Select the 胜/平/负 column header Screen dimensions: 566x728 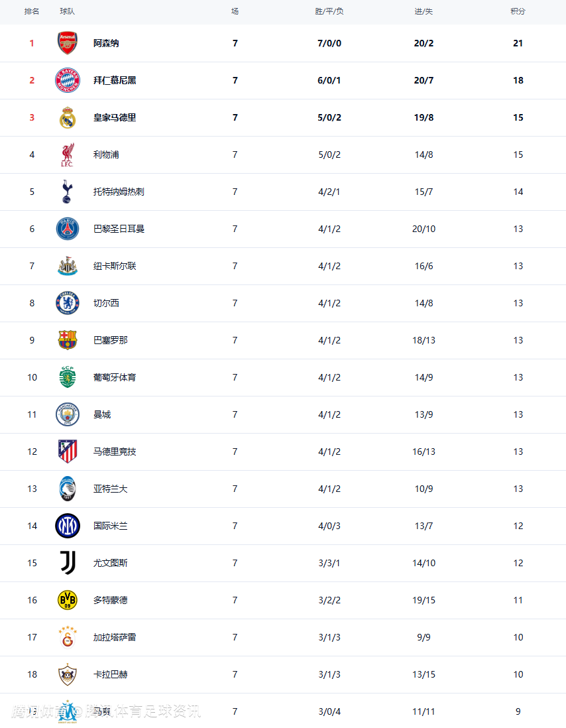[x=329, y=11]
